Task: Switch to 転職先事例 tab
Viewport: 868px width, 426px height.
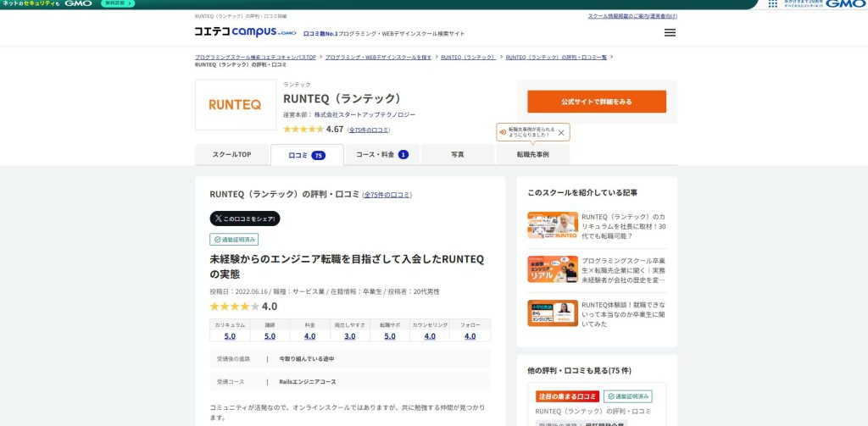Action: pos(533,155)
